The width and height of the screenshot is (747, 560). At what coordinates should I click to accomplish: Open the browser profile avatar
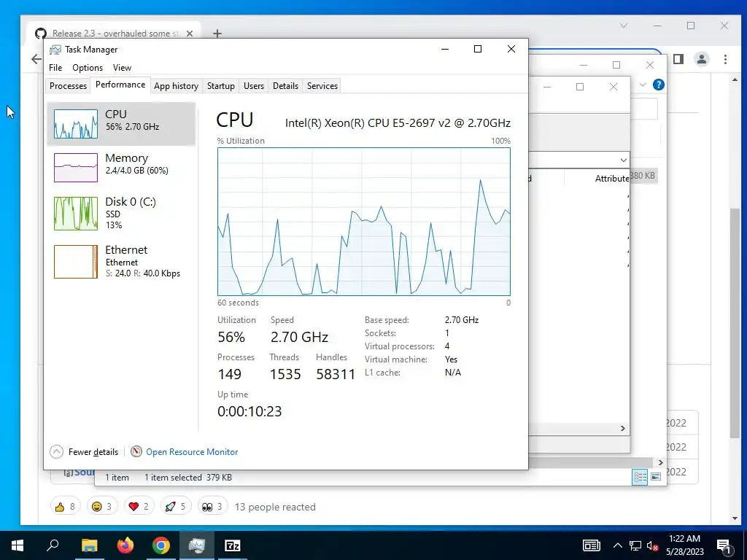point(702,59)
